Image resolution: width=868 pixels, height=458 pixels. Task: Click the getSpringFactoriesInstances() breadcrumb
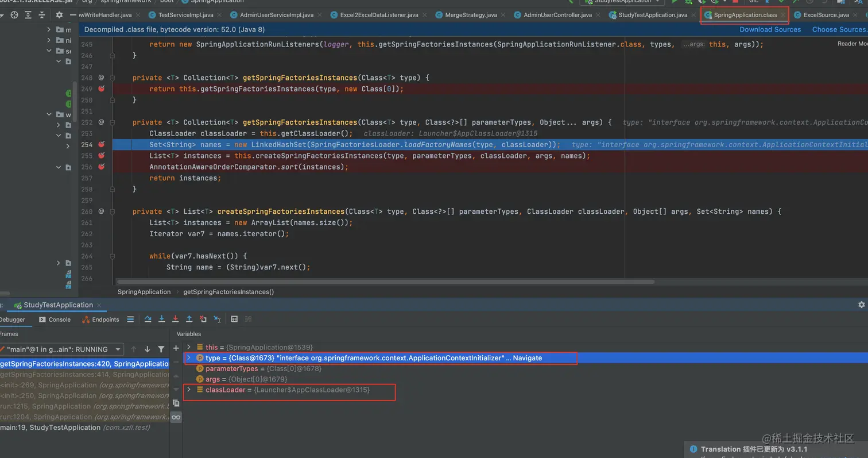228,292
